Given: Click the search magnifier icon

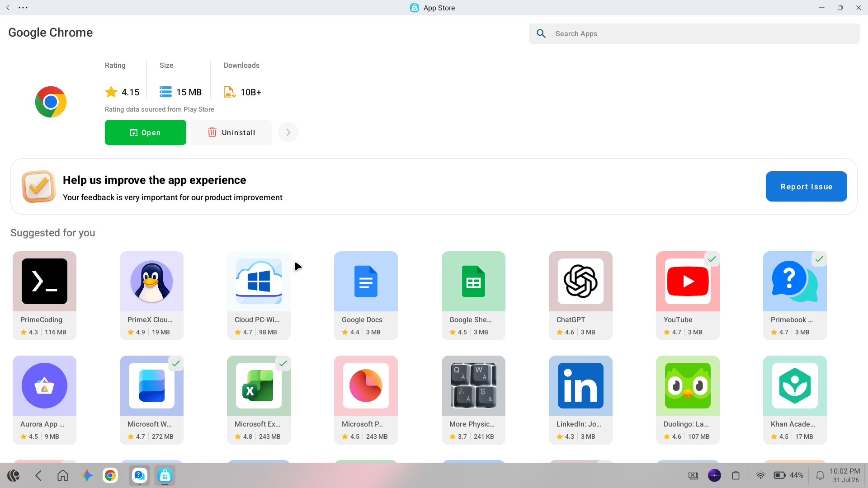Looking at the screenshot, I should point(541,33).
